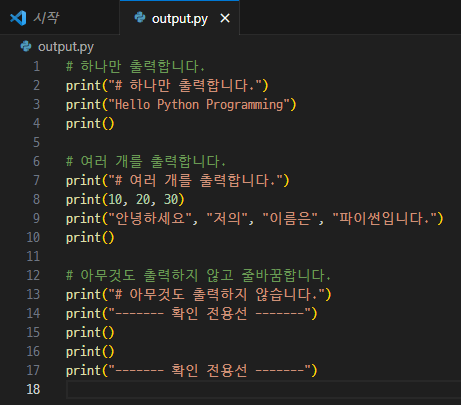
Task: Click print() on line 10
Action: (90, 238)
